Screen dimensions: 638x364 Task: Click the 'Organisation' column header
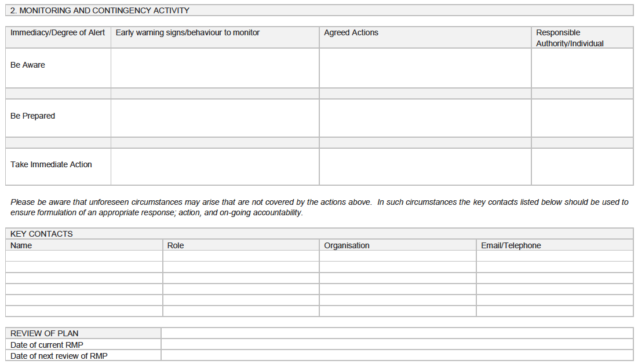[x=347, y=245]
